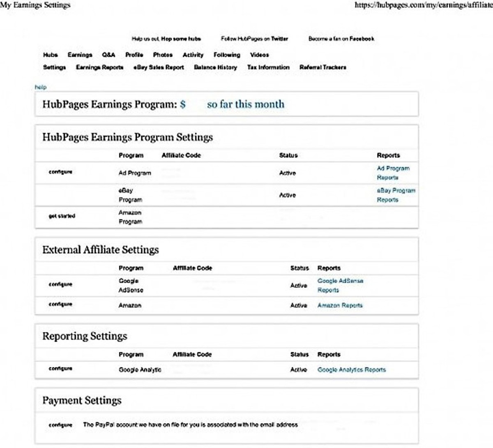Open Ad Program Reports link

(x=393, y=173)
